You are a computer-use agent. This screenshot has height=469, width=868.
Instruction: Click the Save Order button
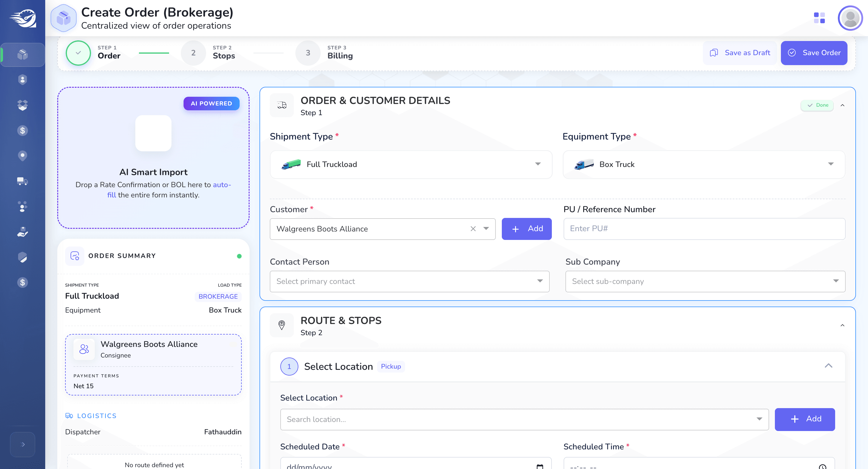[x=814, y=53]
